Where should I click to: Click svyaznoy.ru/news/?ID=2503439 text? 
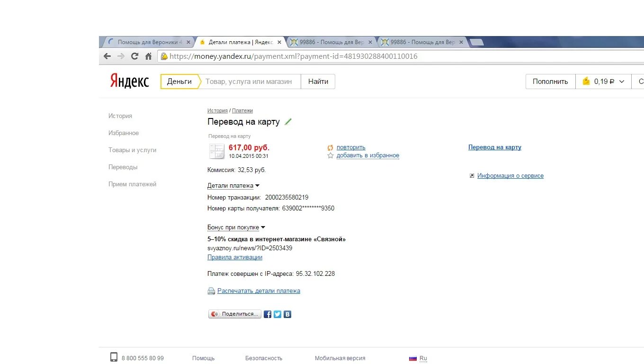point(250,248)
